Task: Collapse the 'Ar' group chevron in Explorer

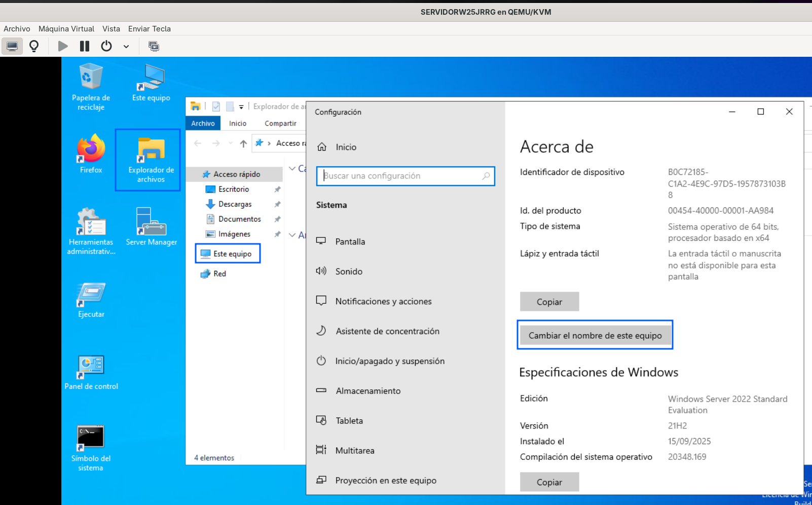Action: 292,235
